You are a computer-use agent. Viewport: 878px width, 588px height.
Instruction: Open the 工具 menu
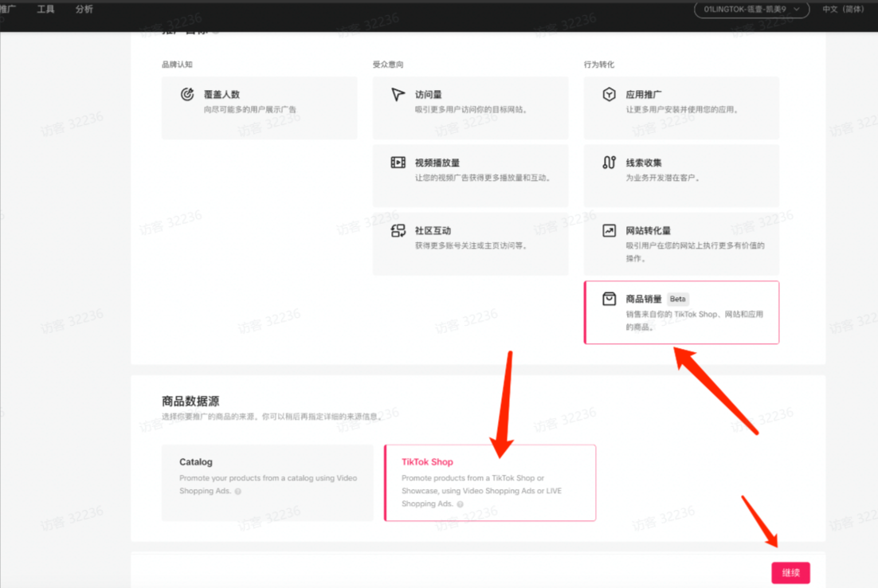click(45, 10)
